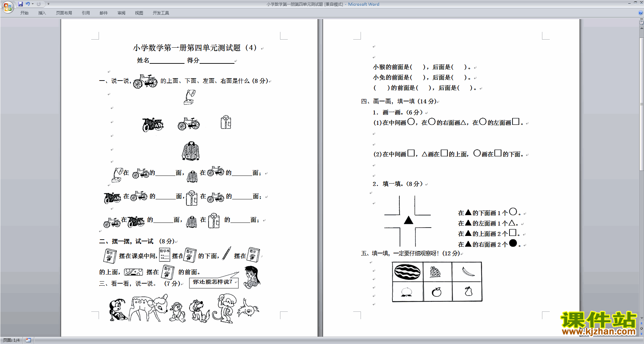The height and width of the screenshot is (344, 644).
Task: Open Customize Quick Access Toolbar dropdown
Action: click(48, 4)
